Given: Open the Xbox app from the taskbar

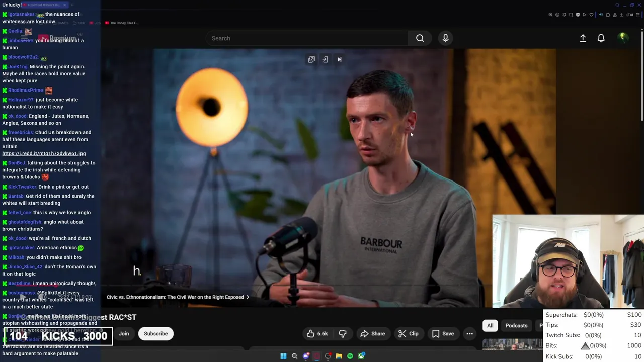Looking at the screenshot, I should [x=361, y=356].
